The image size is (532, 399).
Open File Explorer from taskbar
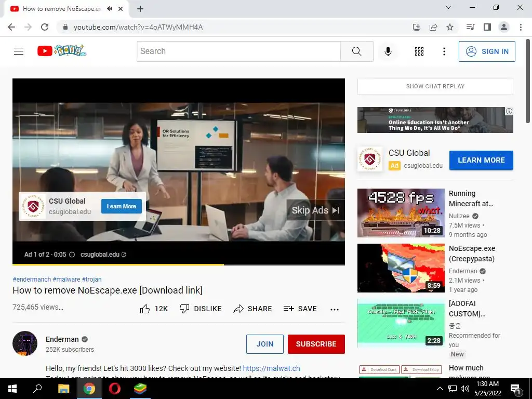click(63, 389)
